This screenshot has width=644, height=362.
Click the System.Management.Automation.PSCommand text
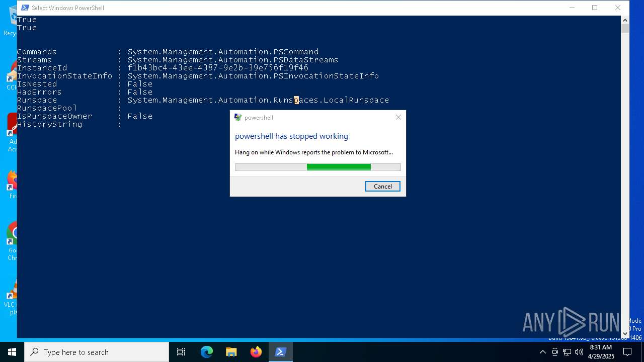[223, 52]
